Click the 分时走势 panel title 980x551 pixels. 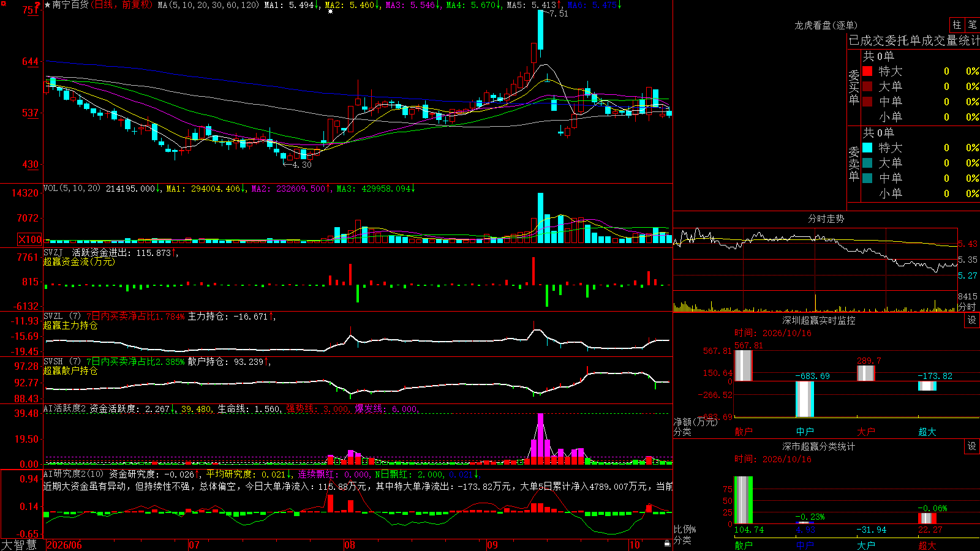826,219
